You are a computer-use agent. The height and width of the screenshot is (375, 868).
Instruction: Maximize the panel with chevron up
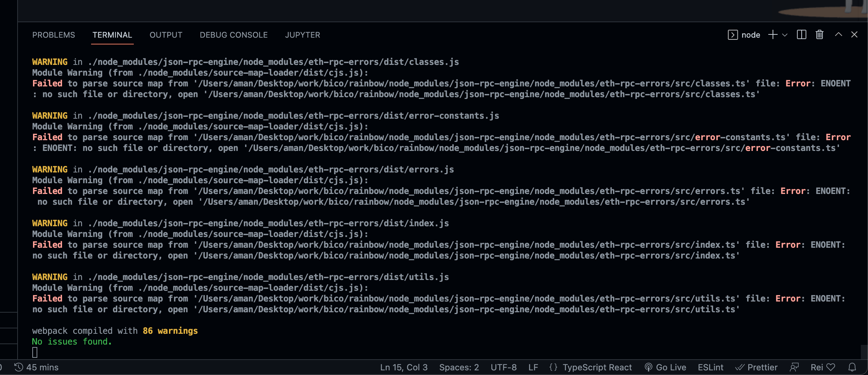click(838, 34)
